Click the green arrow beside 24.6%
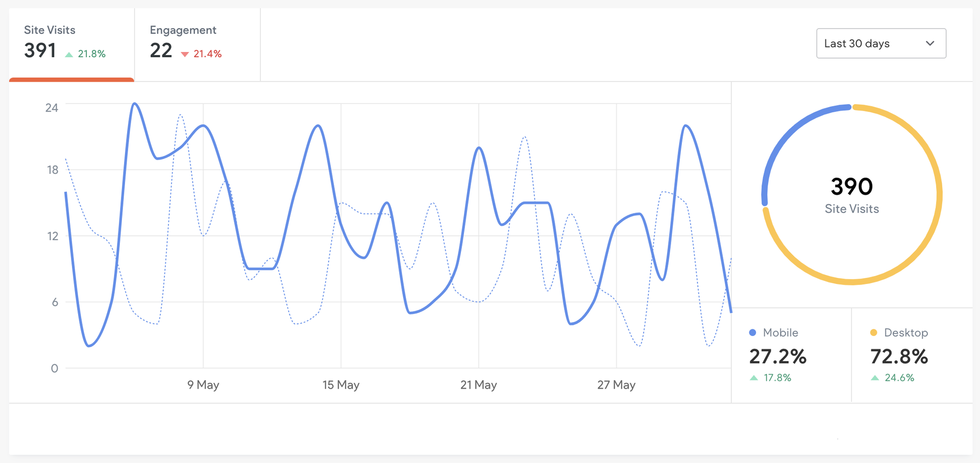 point(875,378)
